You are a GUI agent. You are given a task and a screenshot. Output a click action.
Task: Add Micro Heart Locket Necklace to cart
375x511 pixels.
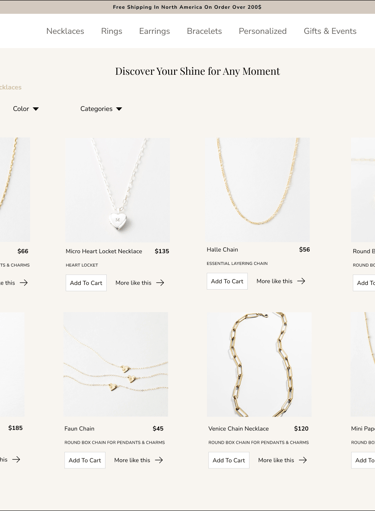86,283
